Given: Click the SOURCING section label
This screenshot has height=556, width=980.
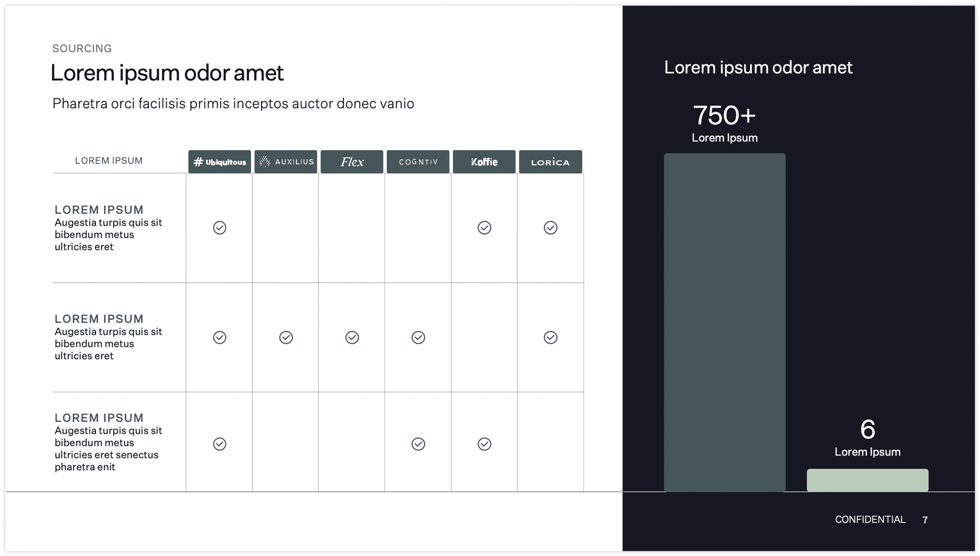Looking at the screenshot, I should (82, 48).
